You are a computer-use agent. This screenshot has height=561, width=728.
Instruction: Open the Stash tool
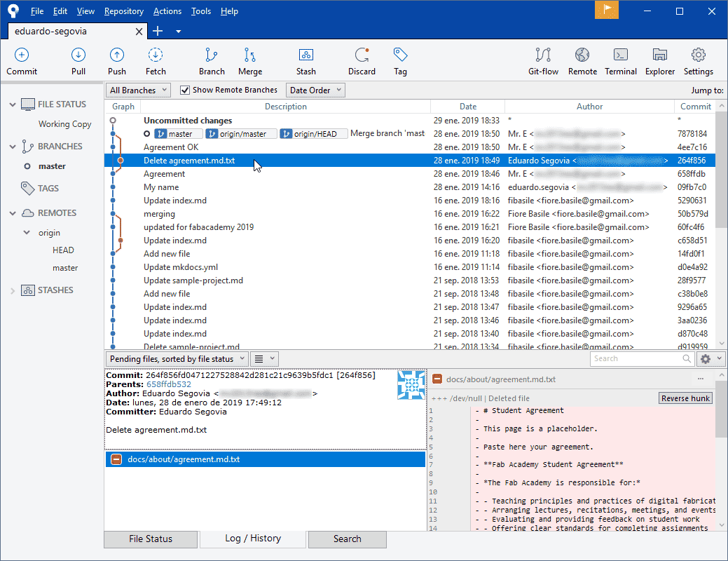pos(305,56)
